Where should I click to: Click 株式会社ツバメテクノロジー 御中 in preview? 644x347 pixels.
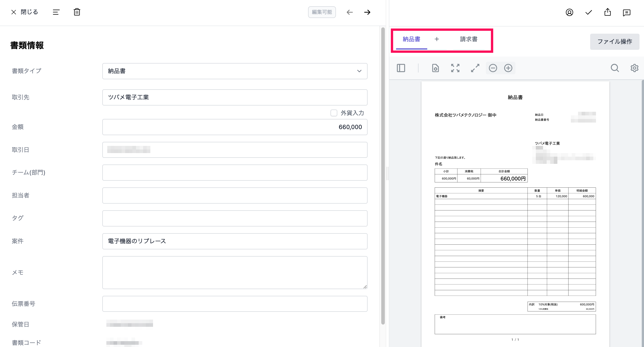(x=466, y=115)
